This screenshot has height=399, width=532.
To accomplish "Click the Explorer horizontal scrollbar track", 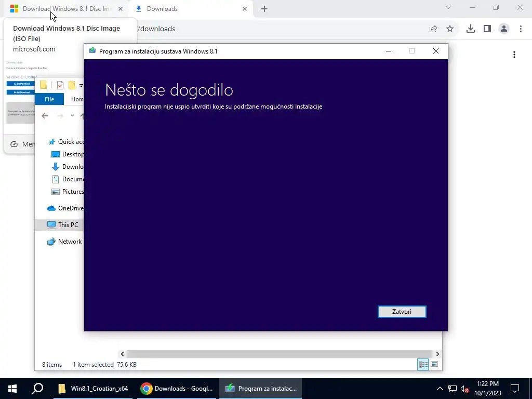I will tap(280, 354).
